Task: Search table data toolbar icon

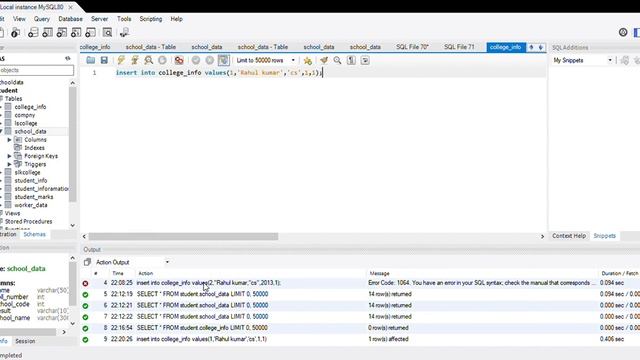Action: pyautogui.click(x=107, y=33)
